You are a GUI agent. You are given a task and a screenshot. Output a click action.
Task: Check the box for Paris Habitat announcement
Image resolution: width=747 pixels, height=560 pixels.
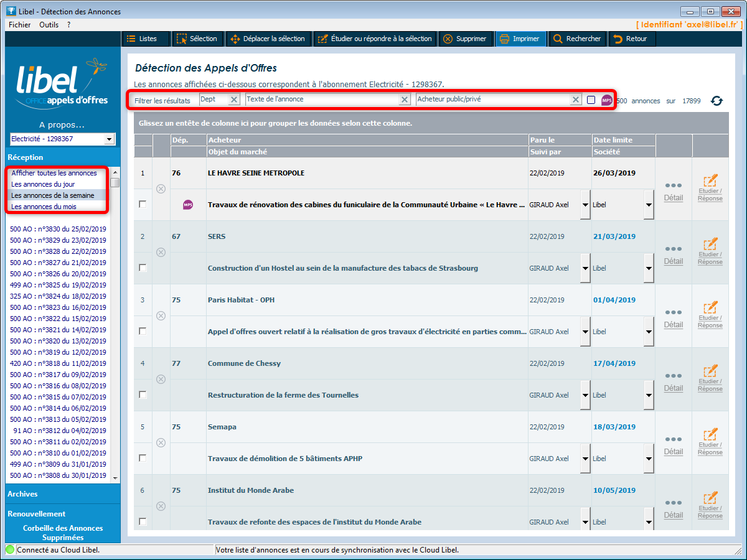point(143,331)
